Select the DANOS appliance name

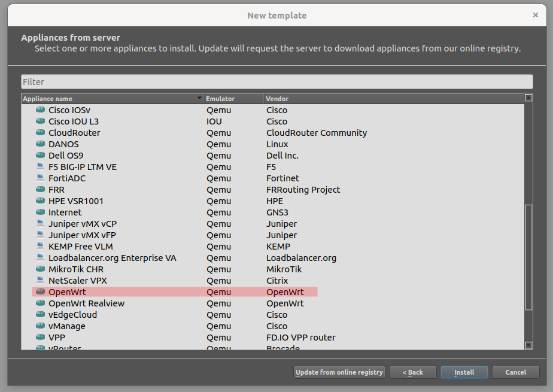coord(63,144)
